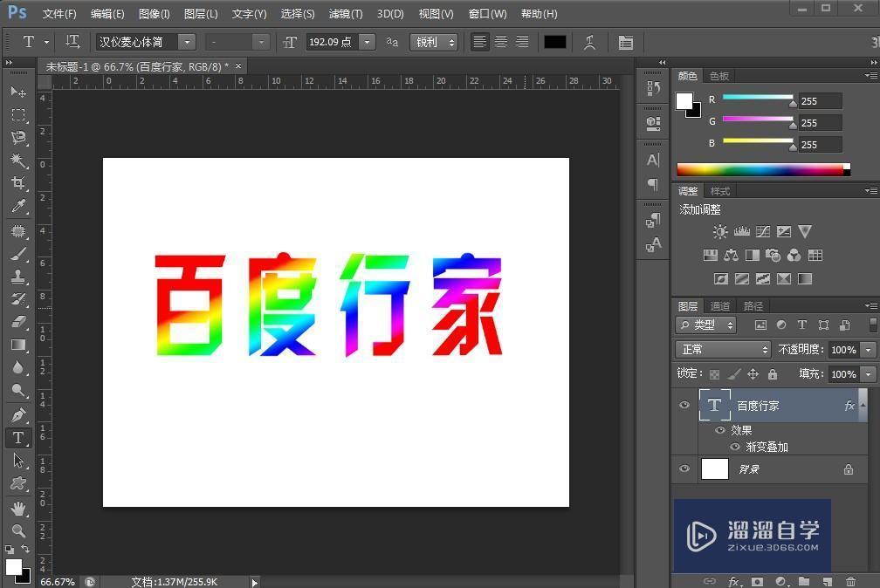Open the opacity 不透明度 dropdown arrow
The height and width of the screenshot is (588, 880).
pyautogui.click(x=868, y=350)
